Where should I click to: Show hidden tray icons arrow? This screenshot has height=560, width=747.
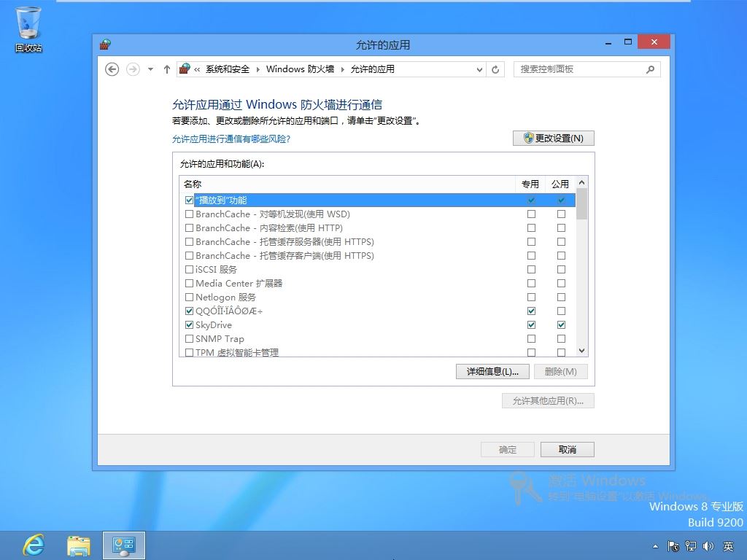pyautogui.click(x=656, y=546)
